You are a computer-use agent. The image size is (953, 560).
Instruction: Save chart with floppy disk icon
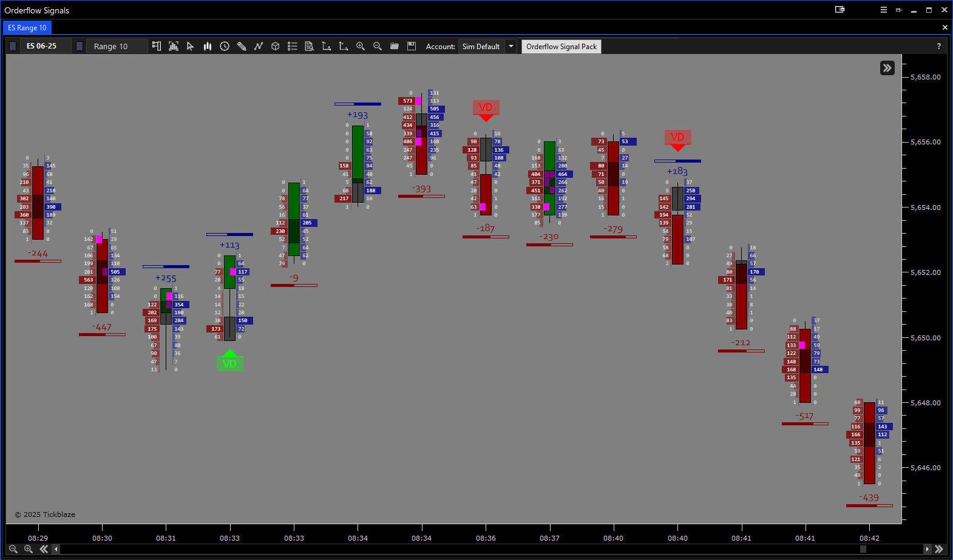(412, 46)
